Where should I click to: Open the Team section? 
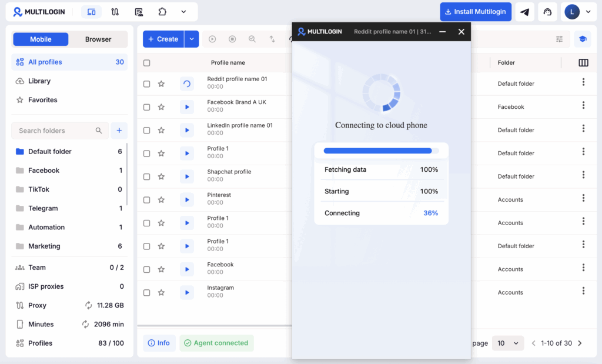(69, 268)
